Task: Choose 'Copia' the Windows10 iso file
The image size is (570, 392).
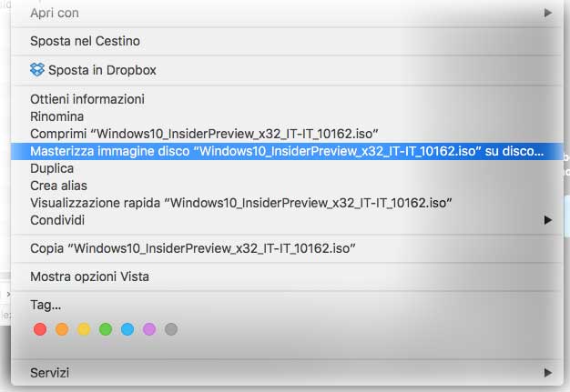Action: pos(287,248)
